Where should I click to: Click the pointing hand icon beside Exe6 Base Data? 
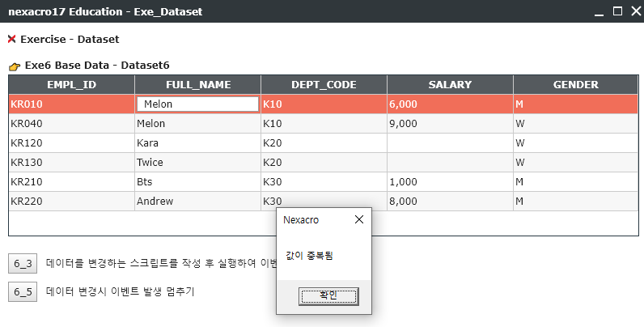pyautogui.click(x=15, y=66)
